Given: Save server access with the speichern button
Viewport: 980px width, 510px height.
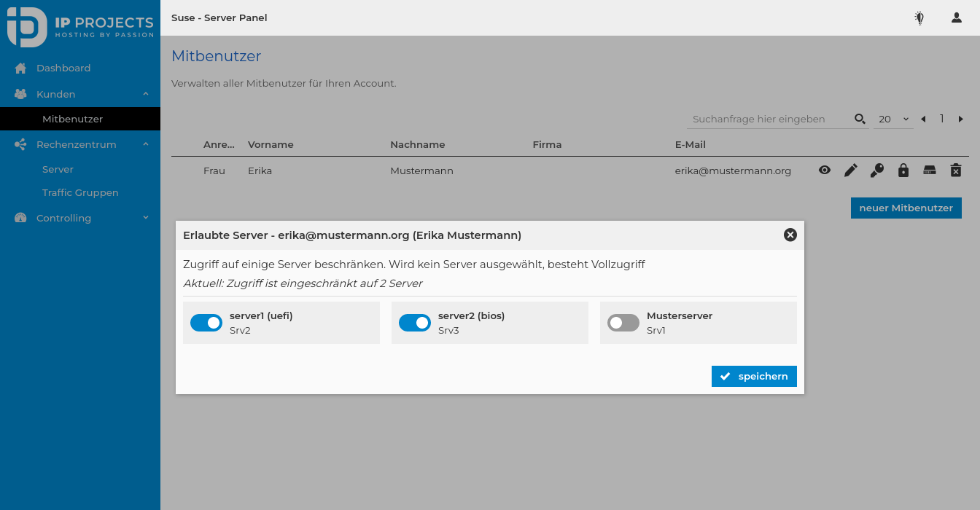Looking at the screenshot, I should point(754,376).
